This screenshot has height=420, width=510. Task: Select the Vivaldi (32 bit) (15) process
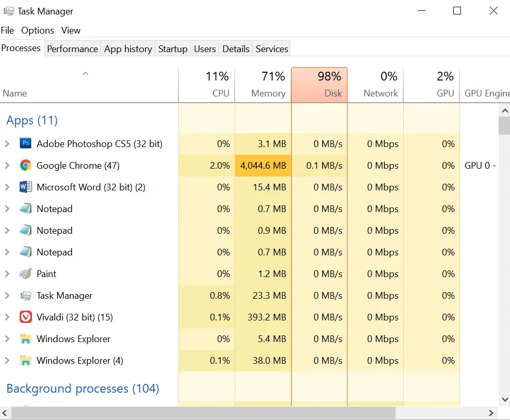click(x=75, y=317)
